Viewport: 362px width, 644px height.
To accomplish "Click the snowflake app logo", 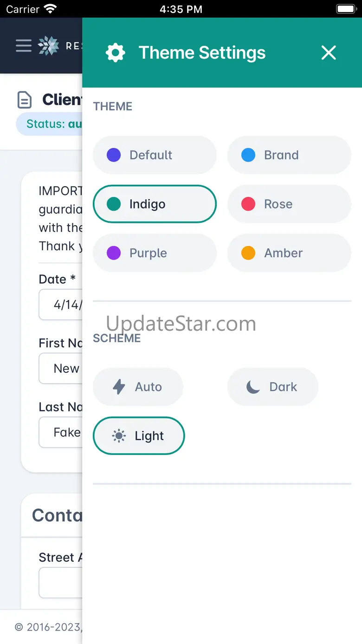I will [x=48, y=46].
